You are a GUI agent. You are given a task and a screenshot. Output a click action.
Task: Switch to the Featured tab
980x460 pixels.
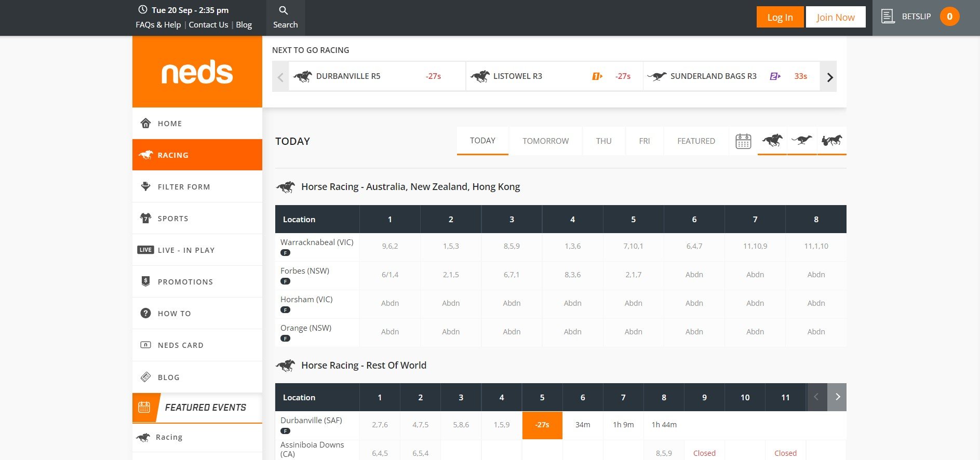tap(696, 141)
